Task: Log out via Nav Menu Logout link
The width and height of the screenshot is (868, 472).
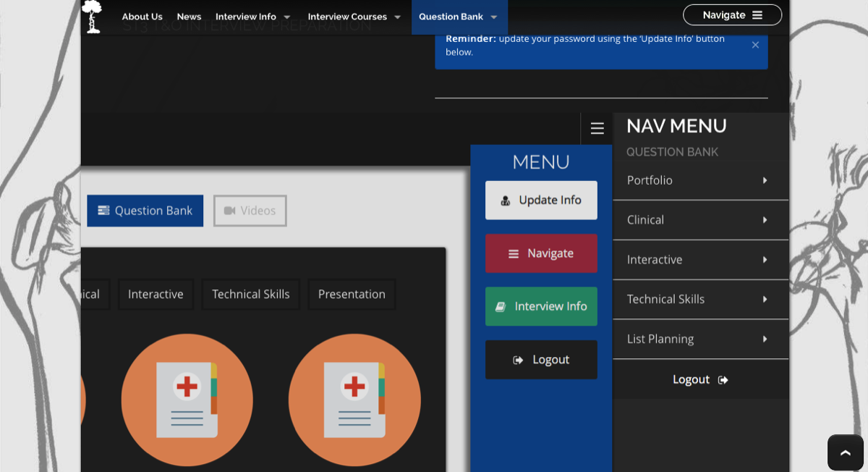Action: tap(700, 379)
